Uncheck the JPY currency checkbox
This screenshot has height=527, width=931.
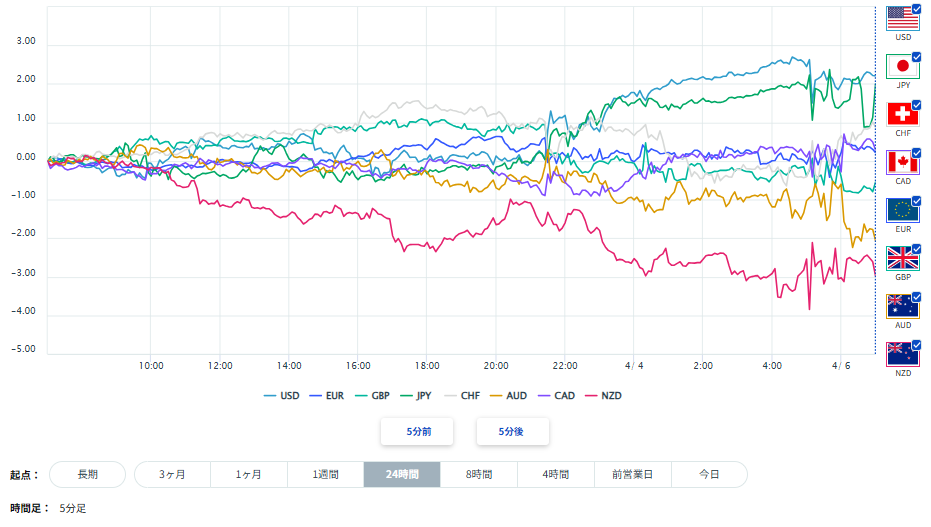coord(916,57)
